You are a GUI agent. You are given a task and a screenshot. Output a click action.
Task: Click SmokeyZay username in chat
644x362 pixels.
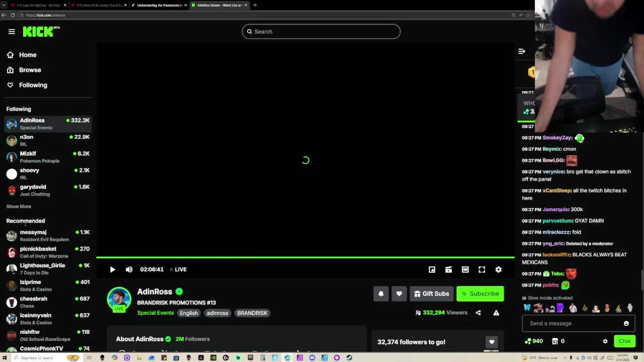[x=557, y=138]
